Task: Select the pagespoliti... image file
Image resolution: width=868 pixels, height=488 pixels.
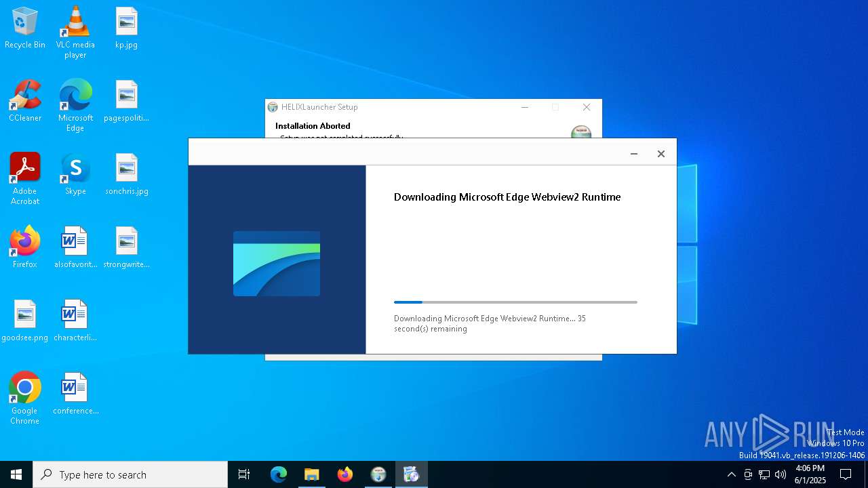Action: [126, 101]
